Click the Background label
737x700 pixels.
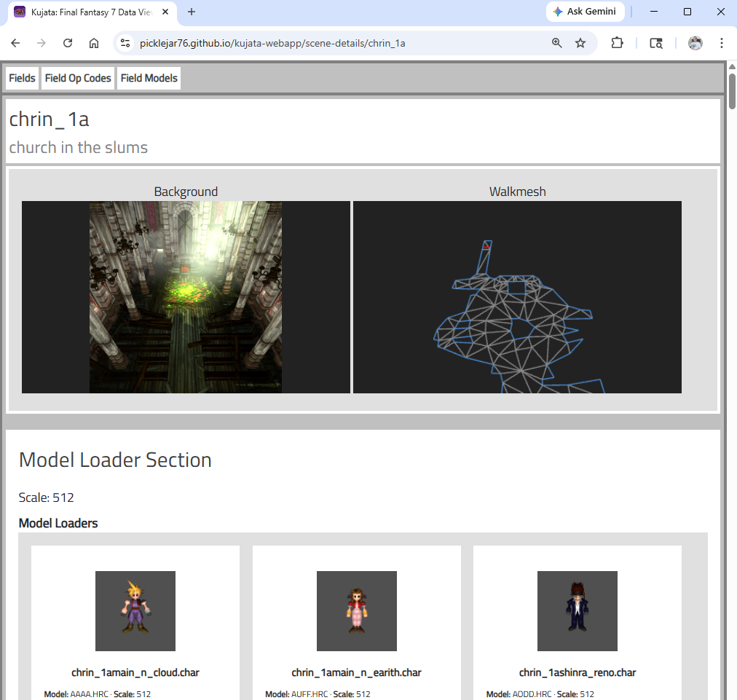point(186,192)
